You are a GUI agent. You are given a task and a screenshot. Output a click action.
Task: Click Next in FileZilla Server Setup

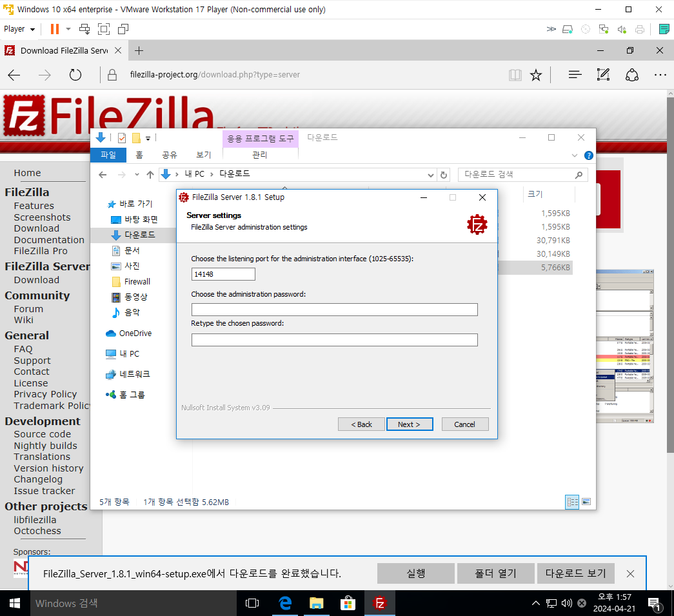point(409,424)
